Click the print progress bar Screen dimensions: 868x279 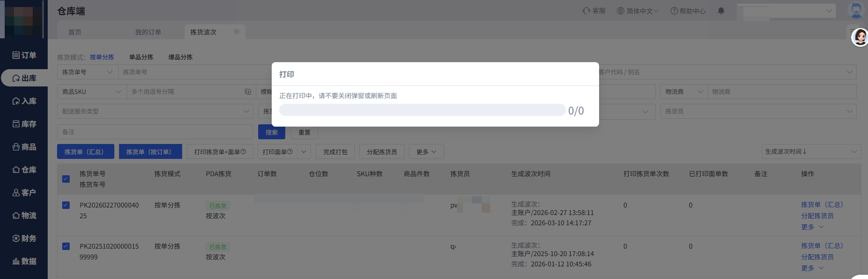coord(422,110)
